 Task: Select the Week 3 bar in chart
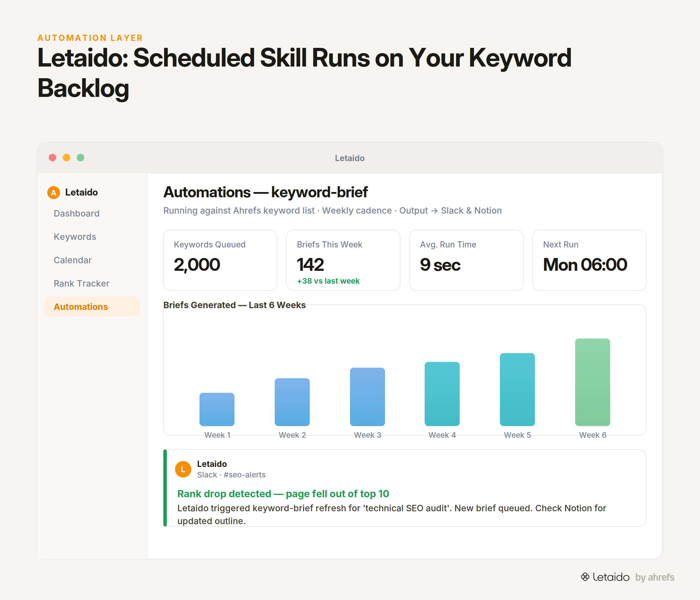coord(367,397)
